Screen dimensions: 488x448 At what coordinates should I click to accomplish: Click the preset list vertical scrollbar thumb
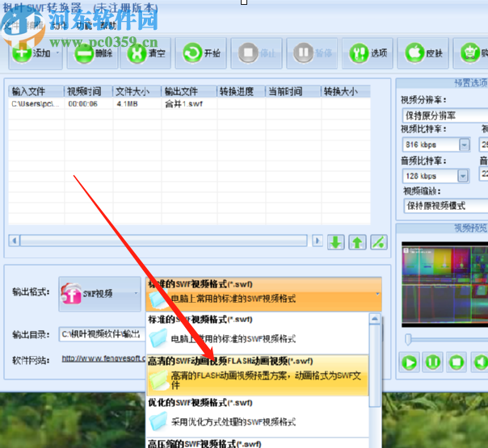click(x=374, y=366)
